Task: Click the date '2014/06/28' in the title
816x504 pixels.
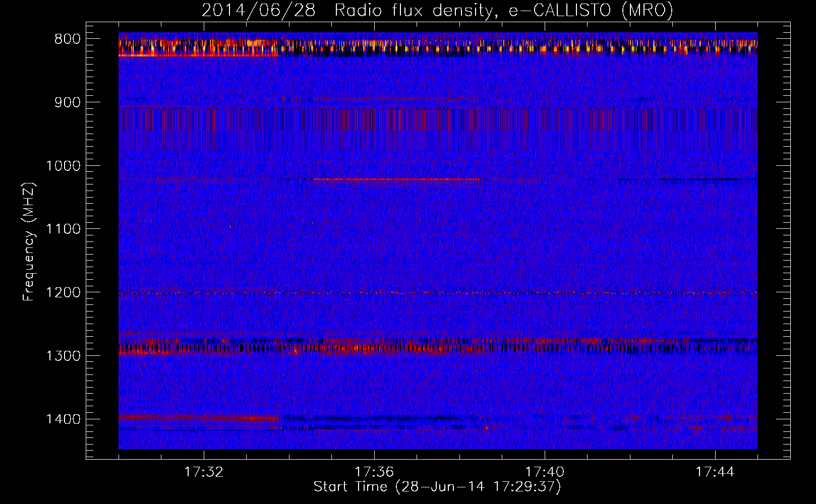Action: pyautogui.click(x=259, y=10)
